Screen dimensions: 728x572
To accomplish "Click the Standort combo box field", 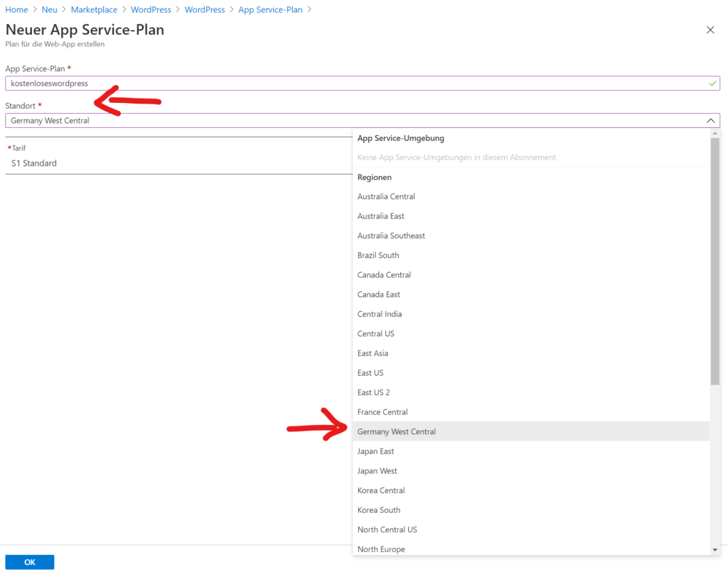I will click(362, 121).
